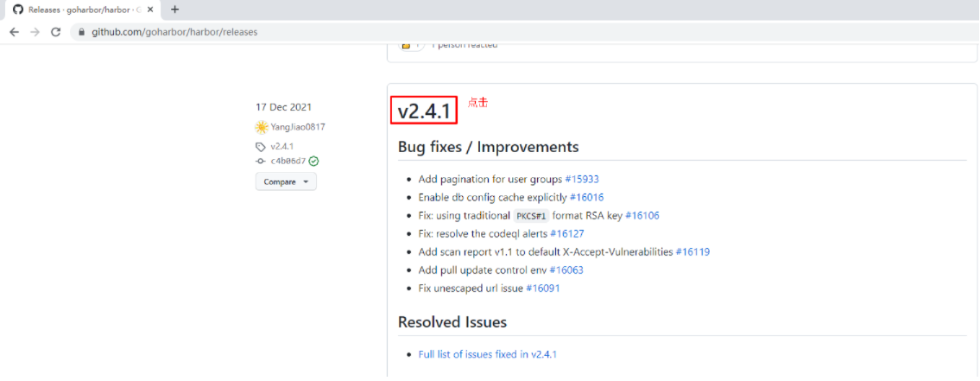The height and width of the screenshot is (381, 980).
Task: Open pull request #16063
Action: 566,270
